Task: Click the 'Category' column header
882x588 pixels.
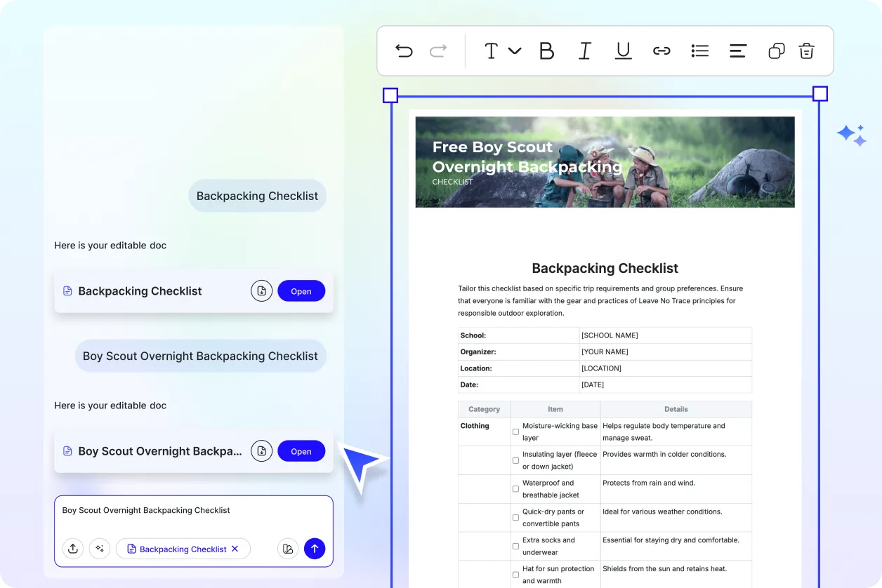Action: tap(485, 409)
